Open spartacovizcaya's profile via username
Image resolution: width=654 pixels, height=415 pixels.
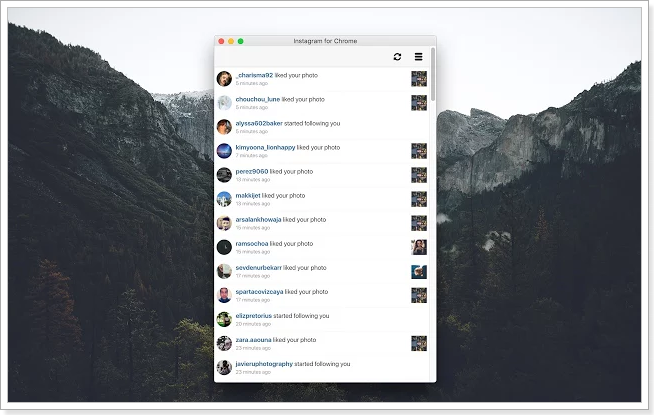coord(260,292)
